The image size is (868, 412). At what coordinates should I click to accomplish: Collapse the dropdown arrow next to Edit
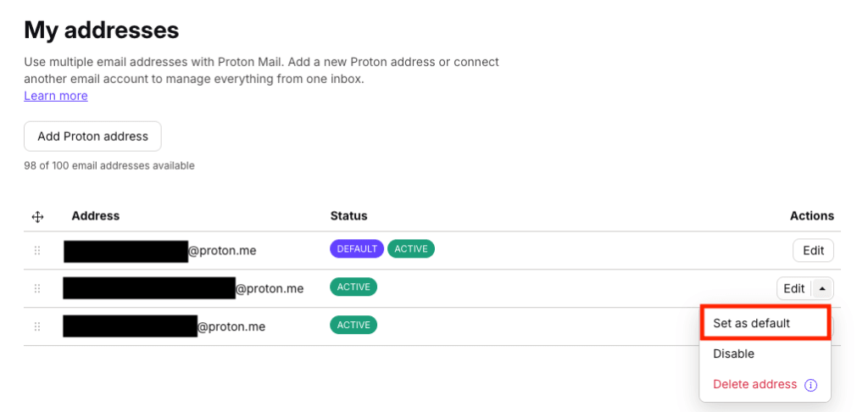[x=822, y=288]
